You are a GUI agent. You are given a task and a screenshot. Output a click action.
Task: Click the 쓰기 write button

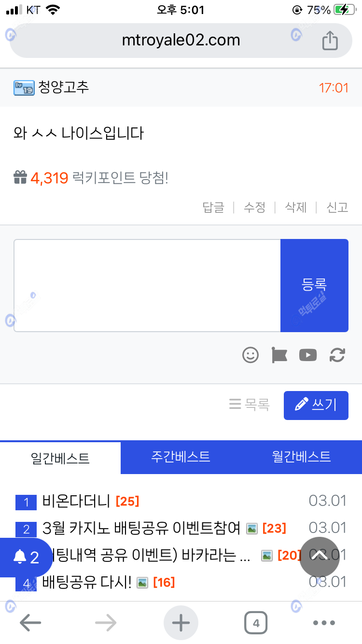point(316,405)
